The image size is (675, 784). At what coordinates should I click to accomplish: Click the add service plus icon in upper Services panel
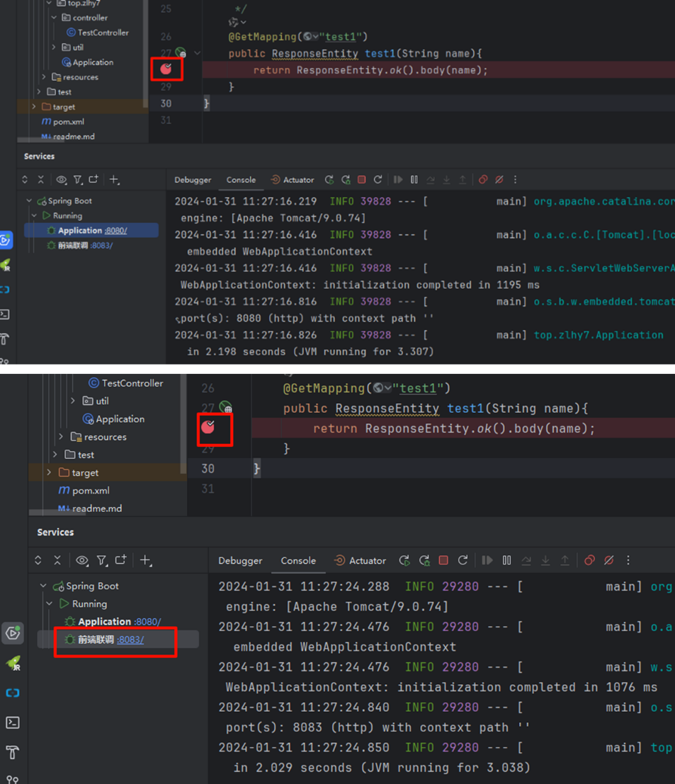click(114, 180)
